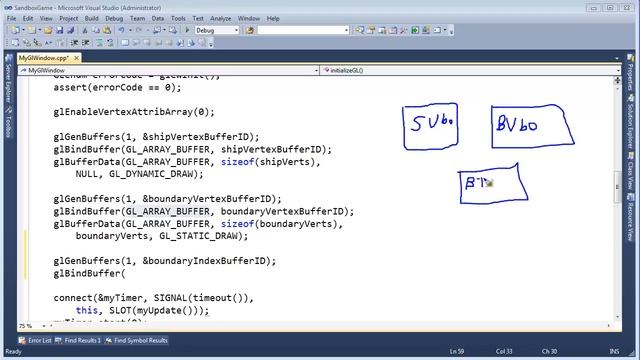Click the New Project toolbar icon

coord(16,30)
